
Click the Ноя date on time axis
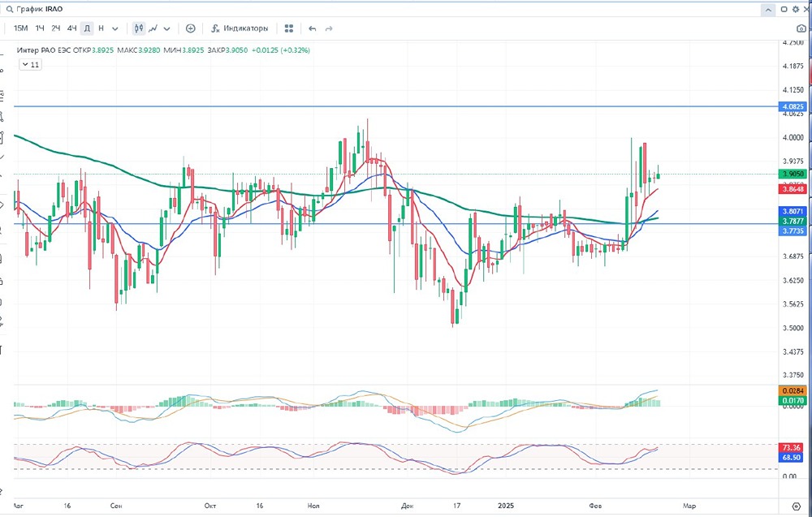pyautogui.click(x=313, y=505)
